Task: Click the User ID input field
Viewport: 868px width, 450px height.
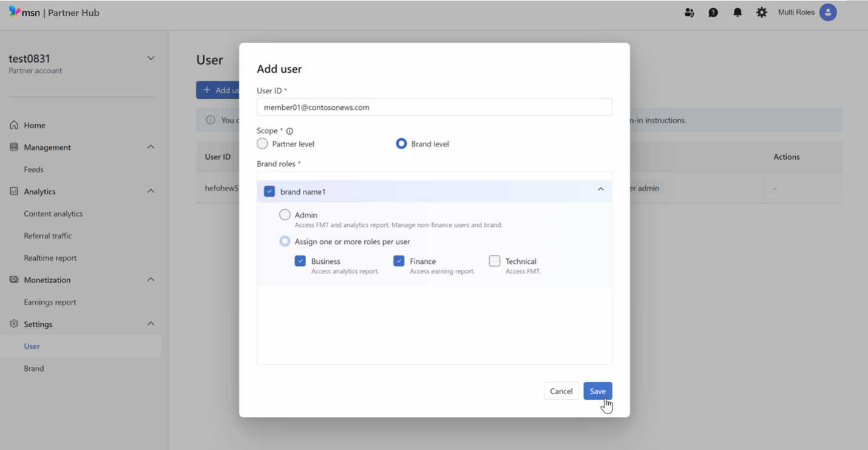Action: click(435, 107)
